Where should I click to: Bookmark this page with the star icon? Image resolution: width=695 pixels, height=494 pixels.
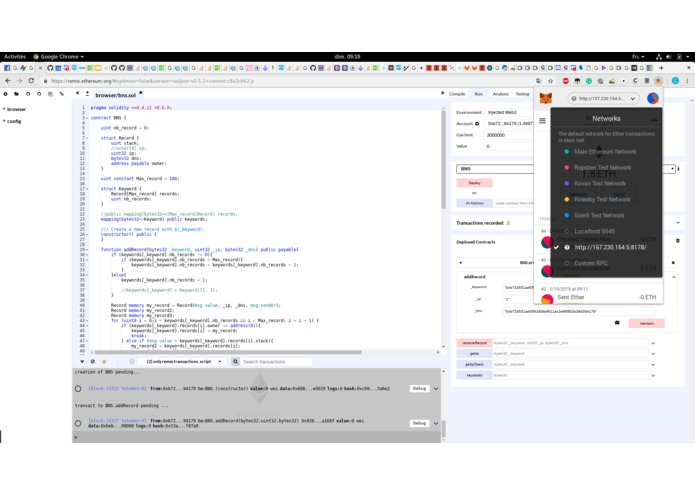tap(551, 81)
